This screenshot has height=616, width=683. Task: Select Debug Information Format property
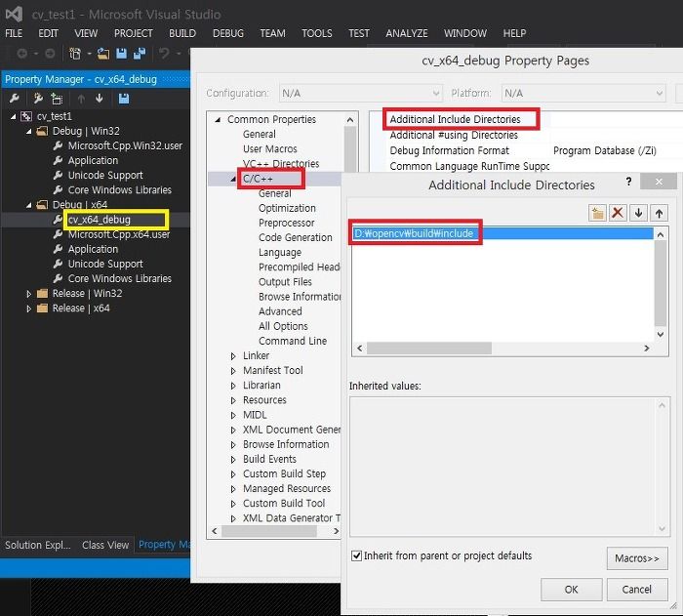pos(449,150)
